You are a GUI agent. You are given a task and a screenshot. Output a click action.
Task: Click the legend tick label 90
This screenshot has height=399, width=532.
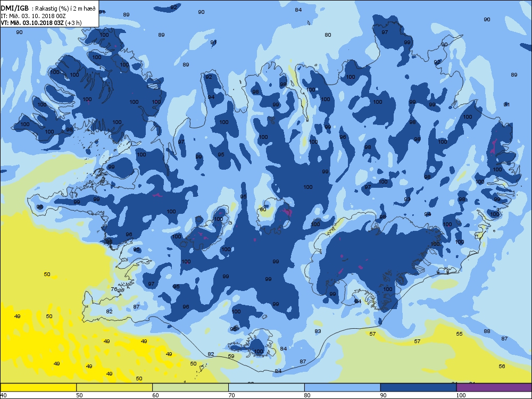tap(384, 395)
